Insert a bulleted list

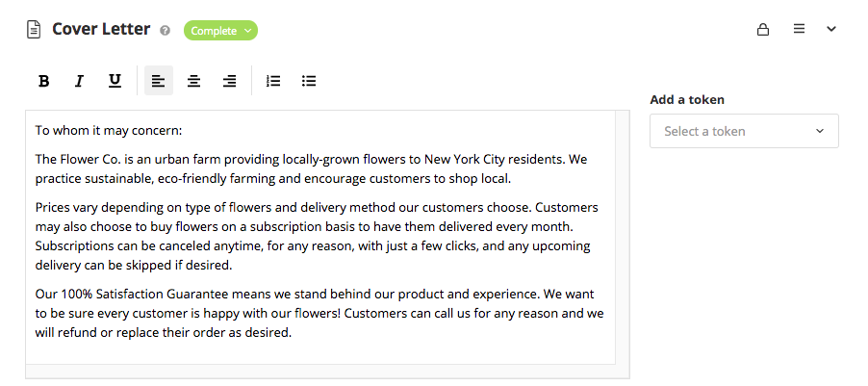(x=309, y=81)
